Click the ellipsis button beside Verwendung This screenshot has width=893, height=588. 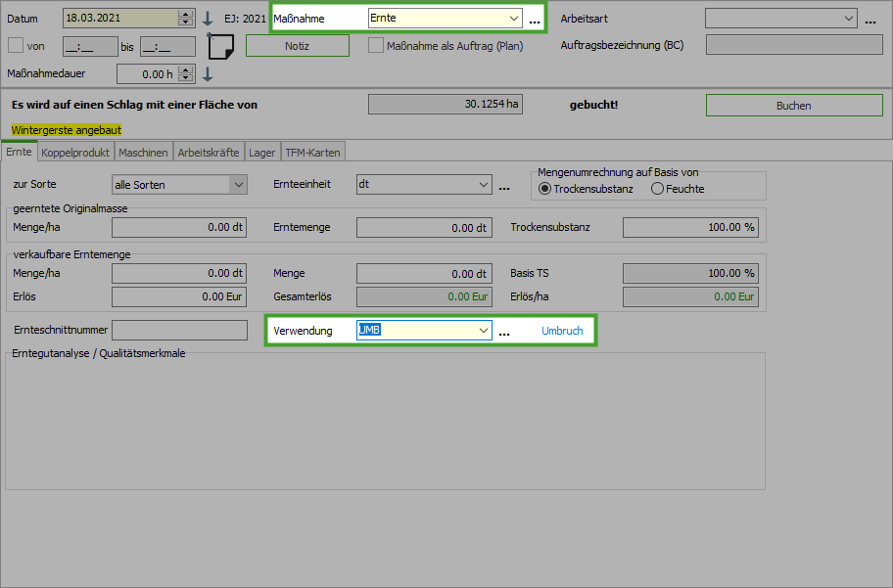[504, 332]
